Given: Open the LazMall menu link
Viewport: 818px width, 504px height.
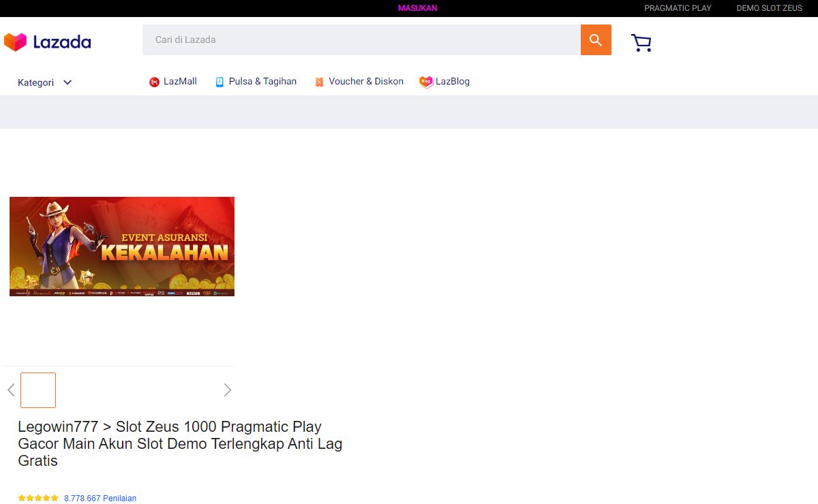Looking at the screenshot, I should click(x=180, y=82).
